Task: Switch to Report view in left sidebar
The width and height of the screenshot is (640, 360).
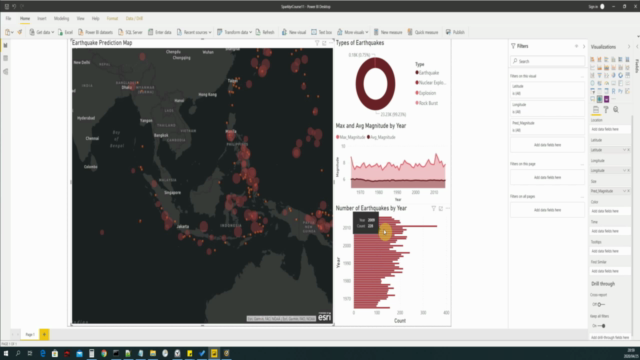Action: tap(5, 45)
